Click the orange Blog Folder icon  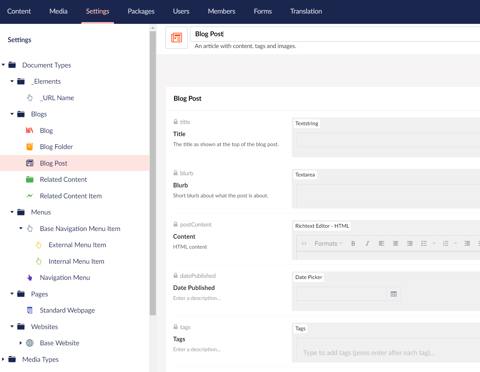click(x=30, y=147)
